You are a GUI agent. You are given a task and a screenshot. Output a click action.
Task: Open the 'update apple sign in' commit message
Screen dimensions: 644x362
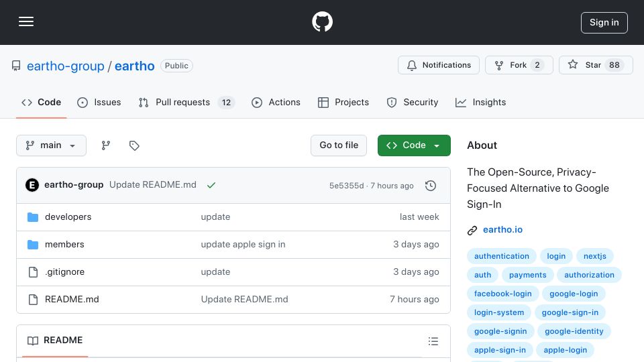click(243, 244)
